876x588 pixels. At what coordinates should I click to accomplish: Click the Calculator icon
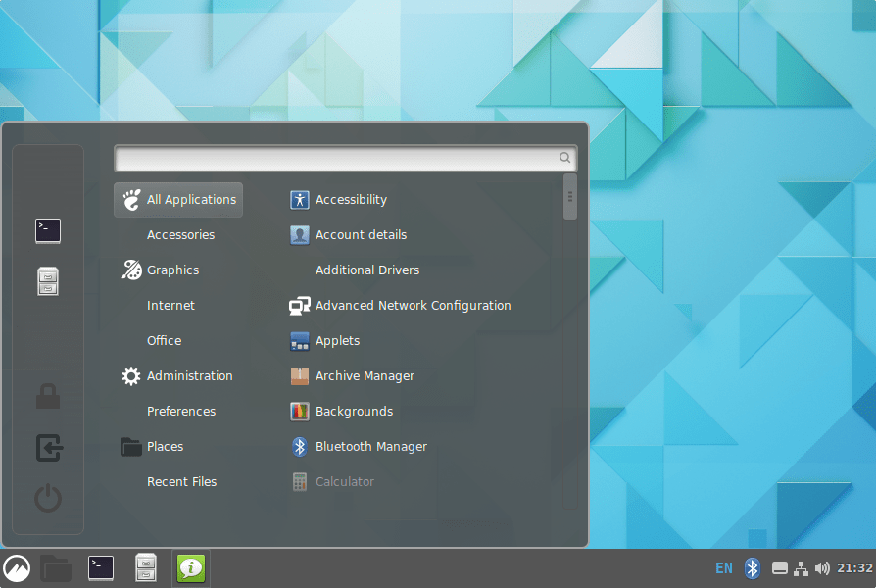coord(300,481)
